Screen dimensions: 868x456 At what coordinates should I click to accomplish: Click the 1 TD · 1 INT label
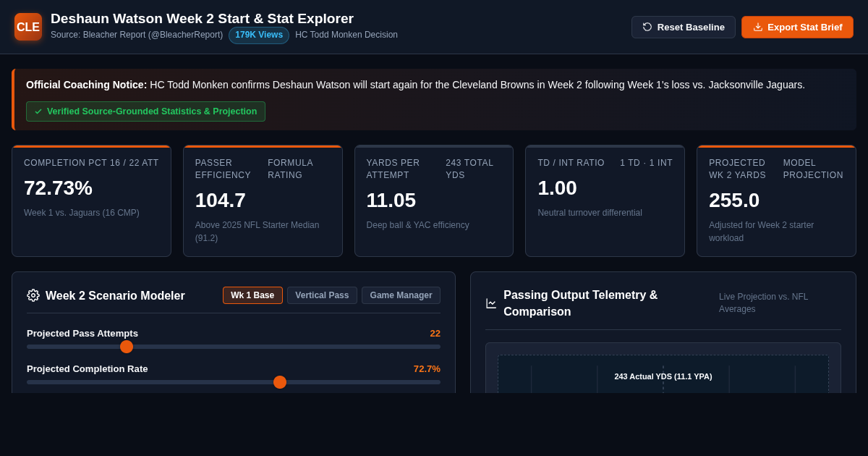[x=646, y=163]
